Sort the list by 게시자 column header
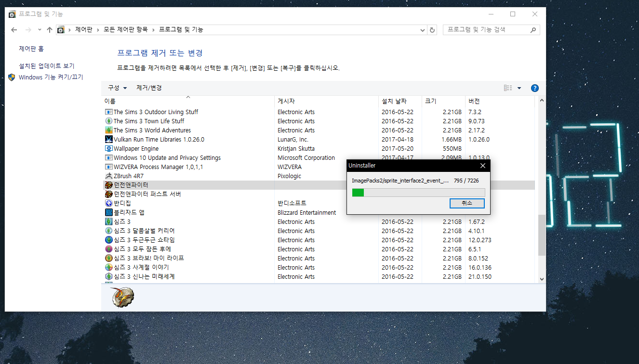The height and width of the screenshot is (364, 639). pos(286,102)
